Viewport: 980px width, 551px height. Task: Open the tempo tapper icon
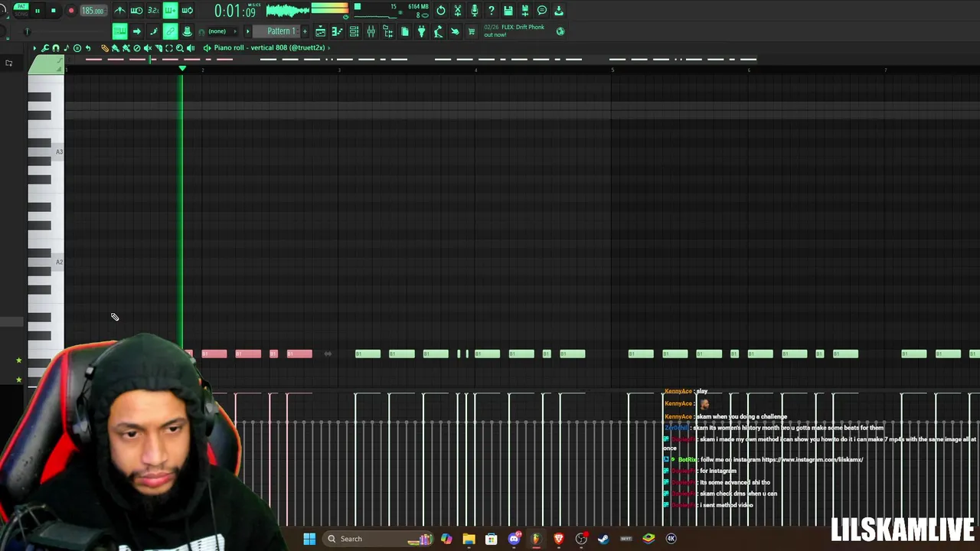click(x=438, y=31)
